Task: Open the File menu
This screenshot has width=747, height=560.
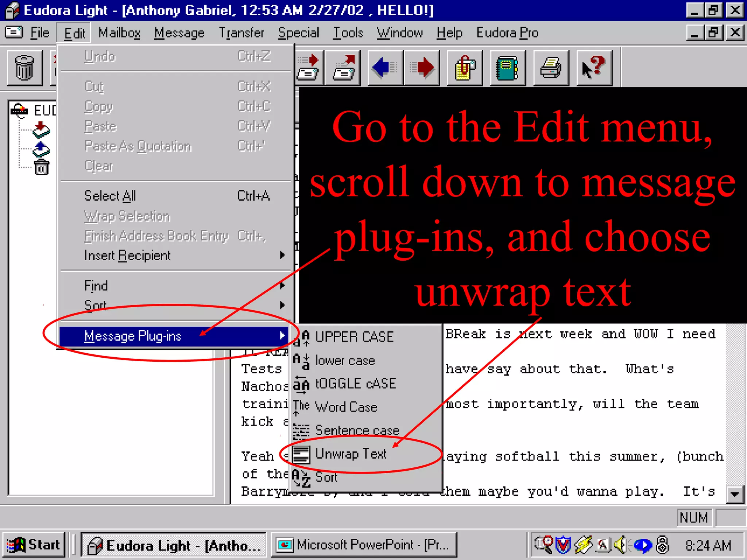Action: pos(39,33)
